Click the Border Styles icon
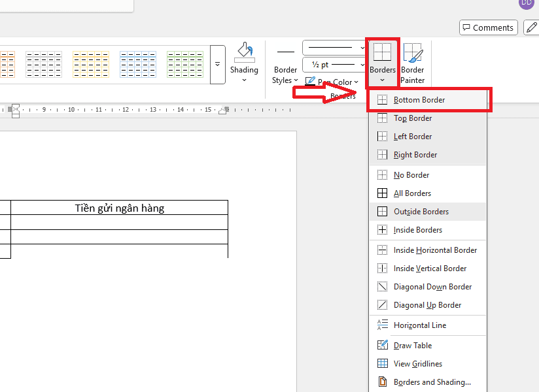 point(285,52)
